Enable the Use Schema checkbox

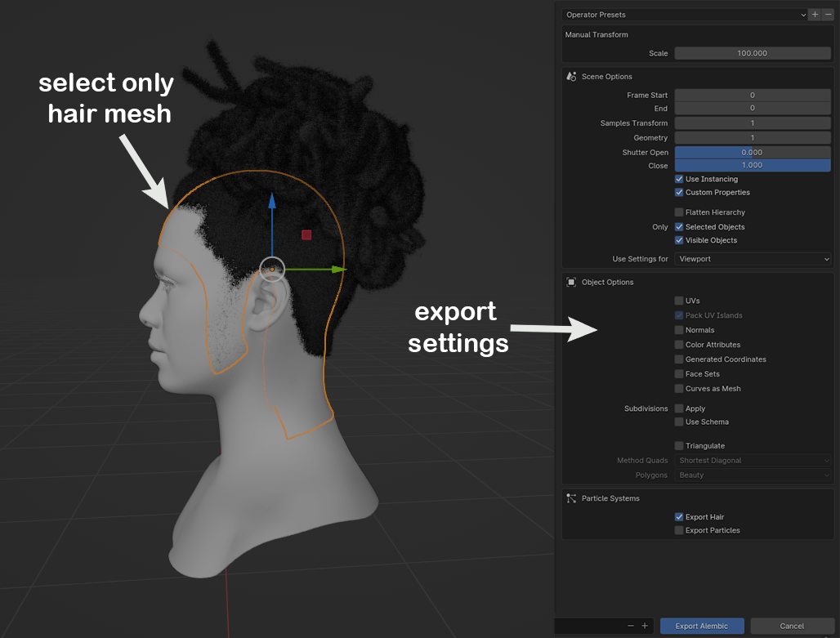(679, 422)
